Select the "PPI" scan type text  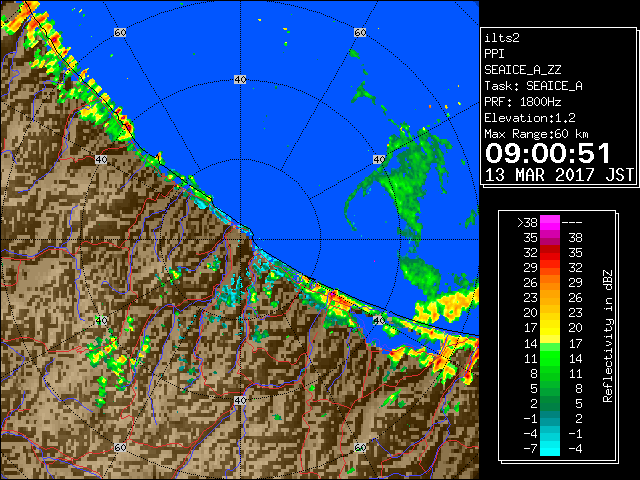click(x=494, y=54)
